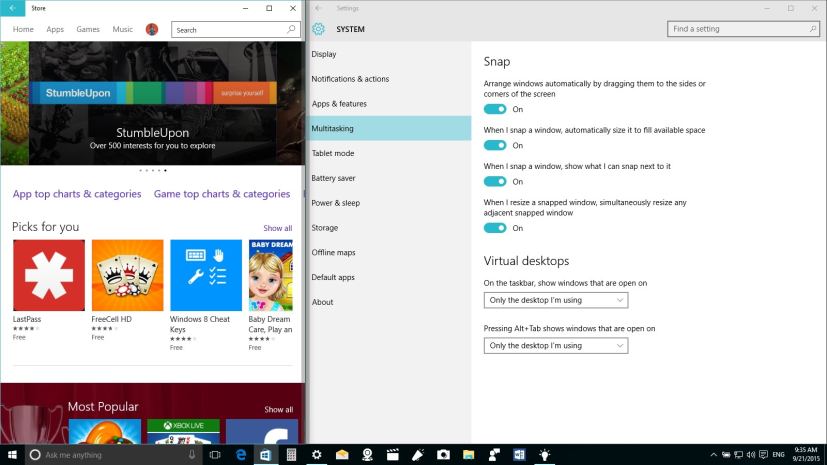This screenshot has height=465, width=827.
Task: Open the FreeCell HD app tile
Action: (127, 290)
